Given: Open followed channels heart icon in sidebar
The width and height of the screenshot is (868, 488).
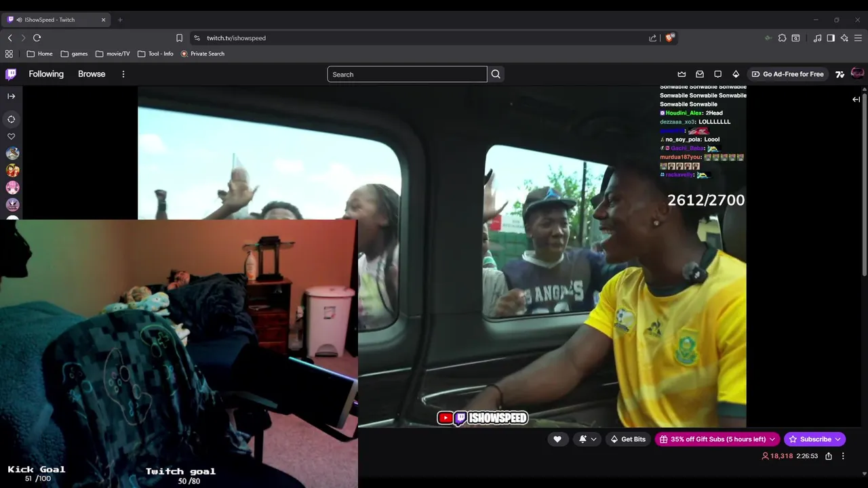Looking at the screenshot, I should (x=11, y=136).
